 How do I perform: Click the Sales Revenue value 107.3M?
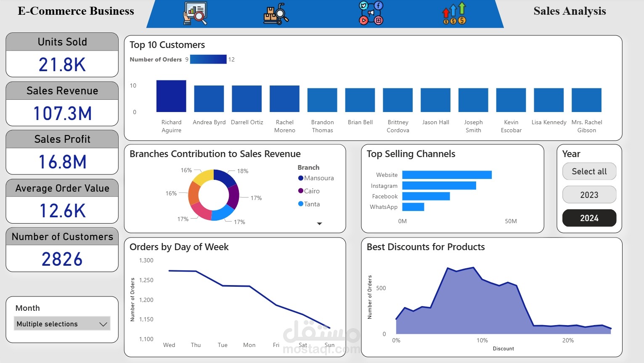[x=62, y=114]
